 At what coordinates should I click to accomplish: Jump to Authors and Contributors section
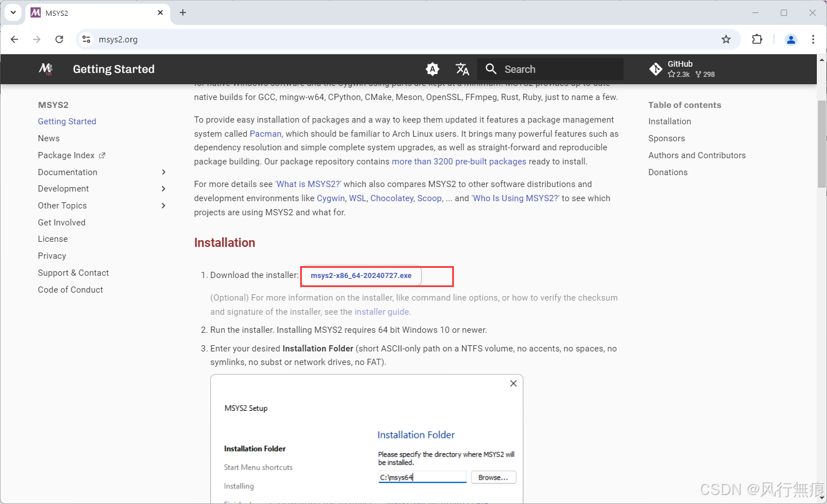tap(697, 155)
